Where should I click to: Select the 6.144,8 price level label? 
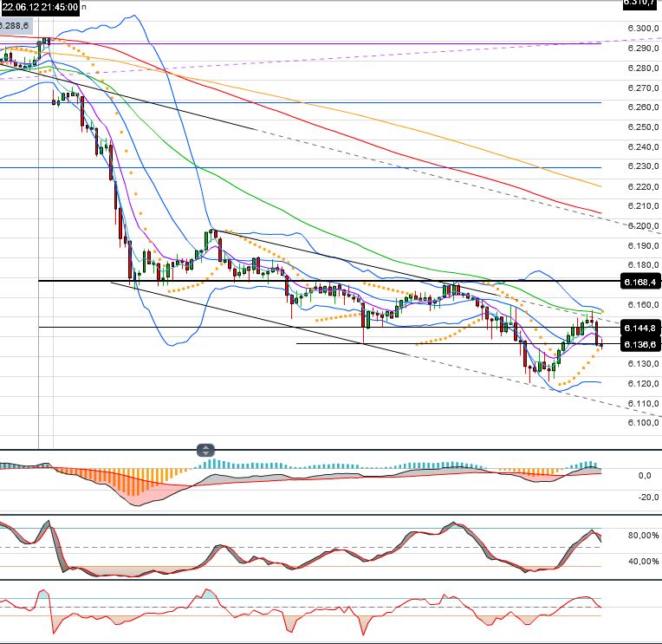tap(640, 329)
